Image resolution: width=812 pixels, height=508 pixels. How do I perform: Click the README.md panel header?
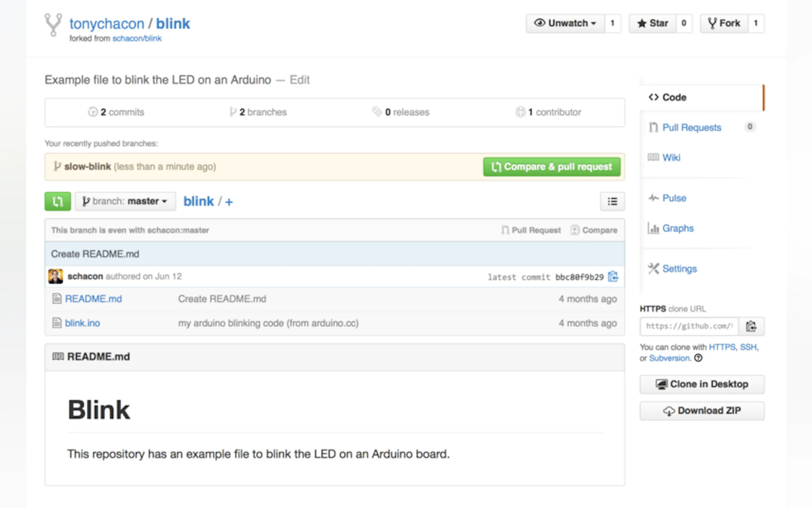click(x=334, y=357)
